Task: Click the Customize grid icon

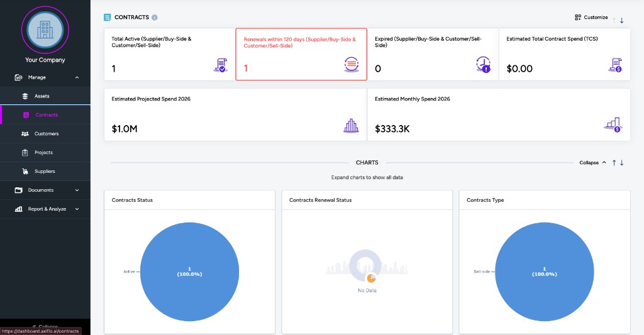Action: point(578,17)
